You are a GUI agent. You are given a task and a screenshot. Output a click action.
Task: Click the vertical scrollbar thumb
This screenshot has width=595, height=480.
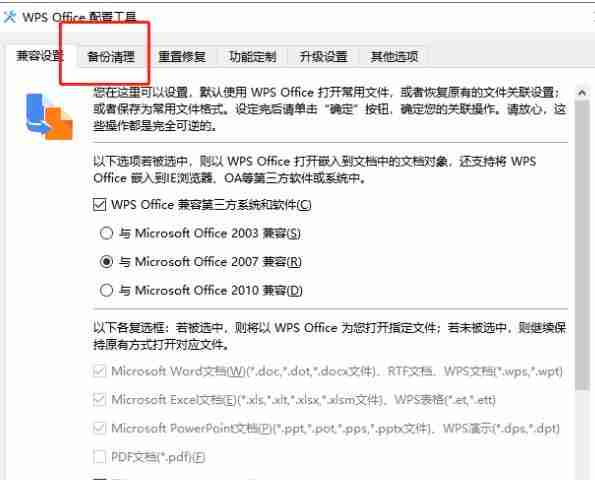point(582,246)
